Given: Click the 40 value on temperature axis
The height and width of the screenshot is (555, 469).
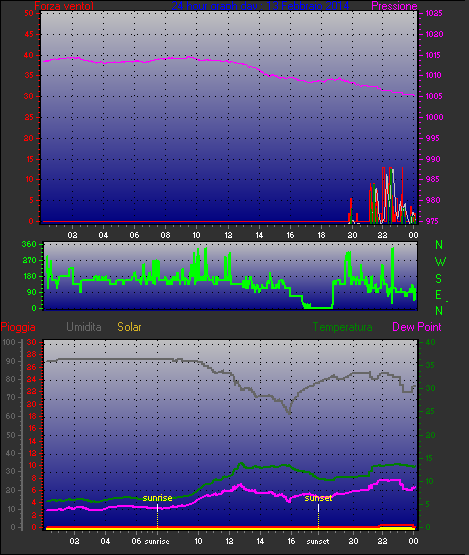Looking at the screenshot, I should [430, 342].
